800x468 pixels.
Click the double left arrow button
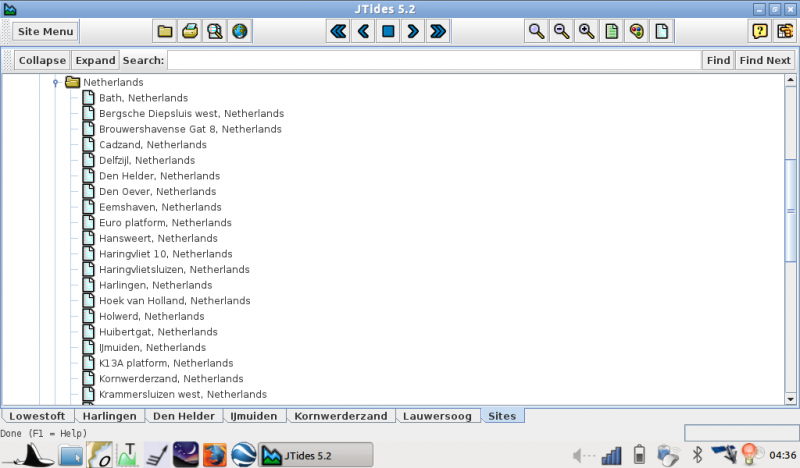pos(338,32)
